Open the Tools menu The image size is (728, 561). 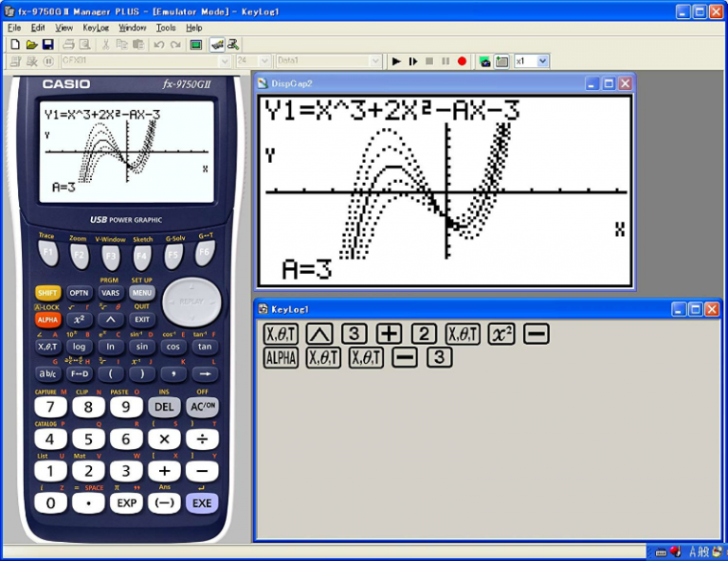pos(165,28)
